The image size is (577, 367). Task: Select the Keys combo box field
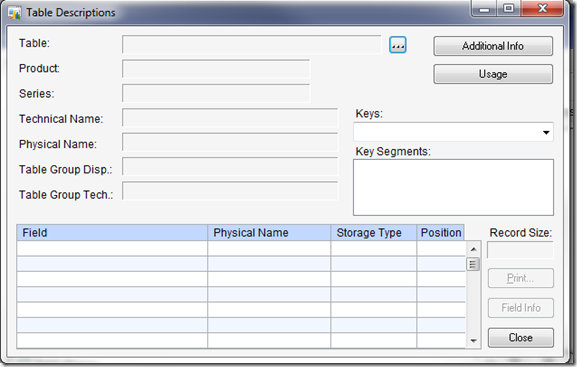pos(453,132)
